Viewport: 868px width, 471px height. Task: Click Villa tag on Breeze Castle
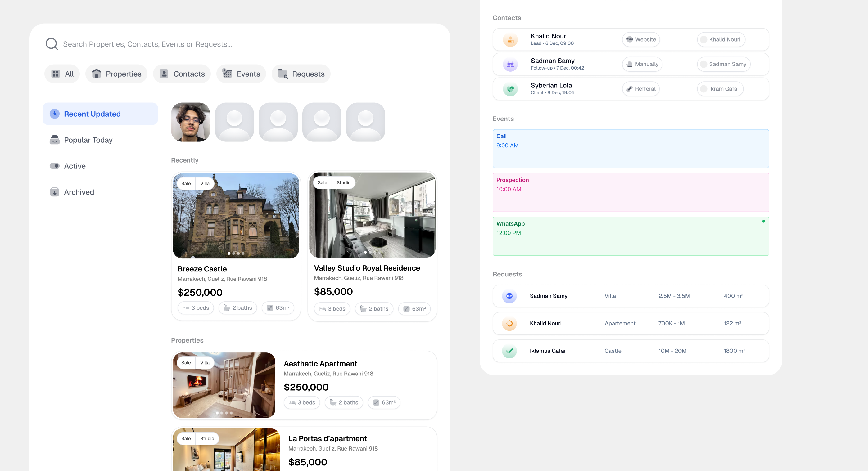(205, 183)
